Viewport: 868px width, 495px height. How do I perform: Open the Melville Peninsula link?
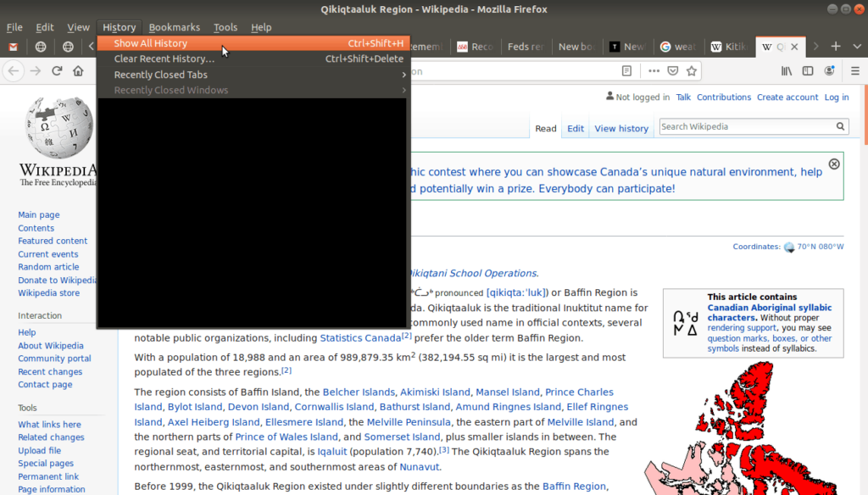[x=409, y=422]
